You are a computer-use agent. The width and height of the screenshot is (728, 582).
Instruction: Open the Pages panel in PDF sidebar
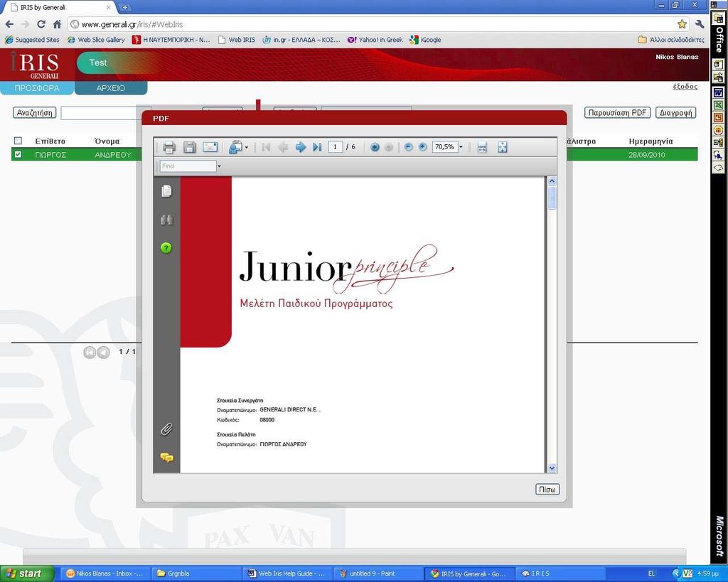[166, 190]
